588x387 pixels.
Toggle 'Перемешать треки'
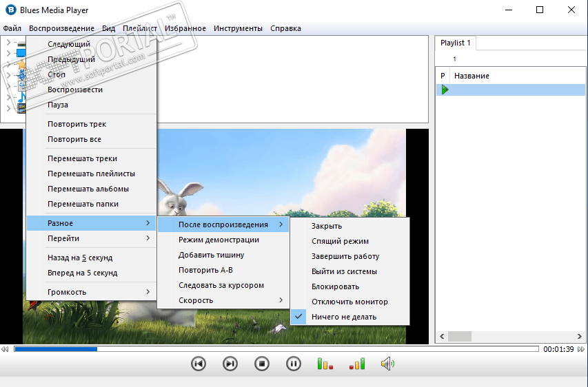coord(92,158)
